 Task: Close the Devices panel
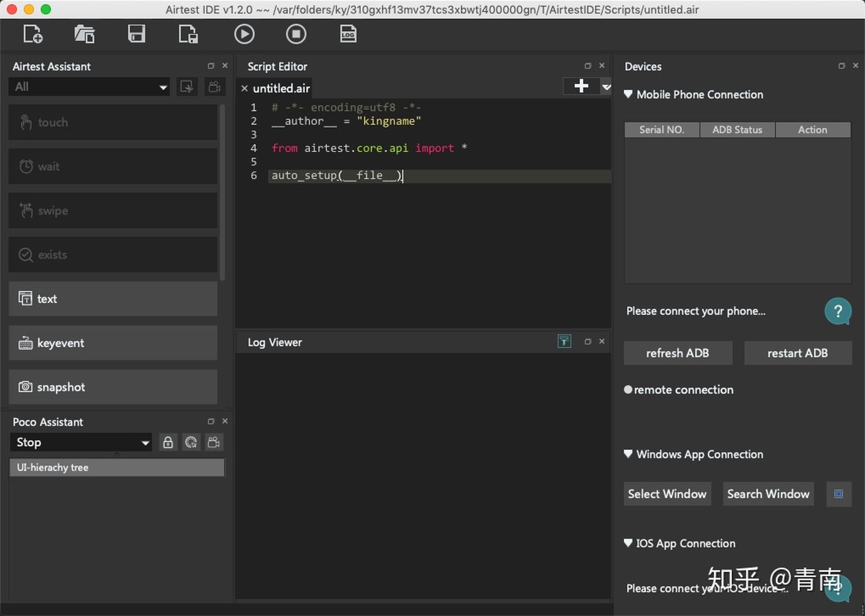click(856, 66)
